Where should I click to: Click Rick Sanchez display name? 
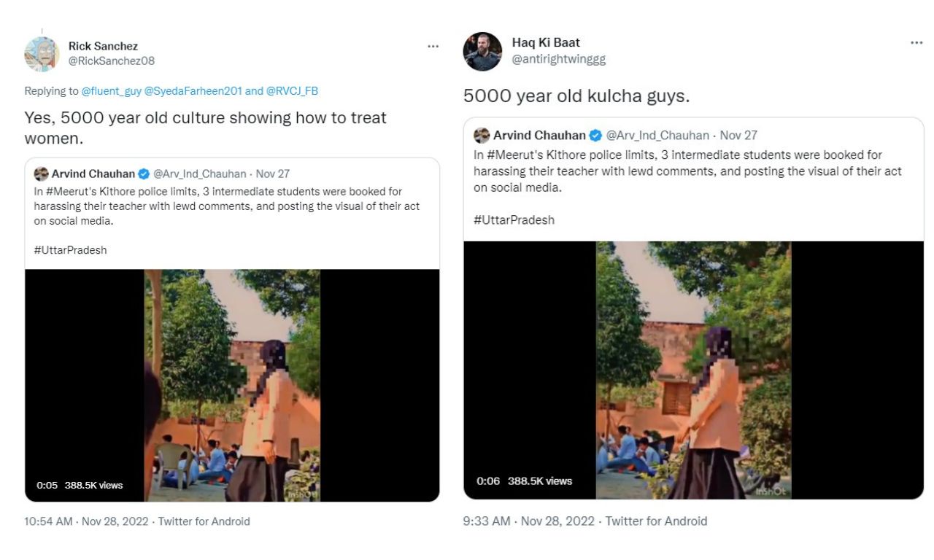point(103,46)
